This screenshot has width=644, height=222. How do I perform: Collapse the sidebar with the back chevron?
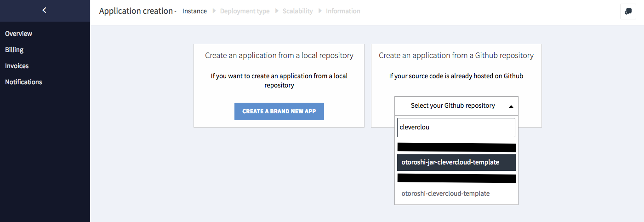tap(44, 10)
